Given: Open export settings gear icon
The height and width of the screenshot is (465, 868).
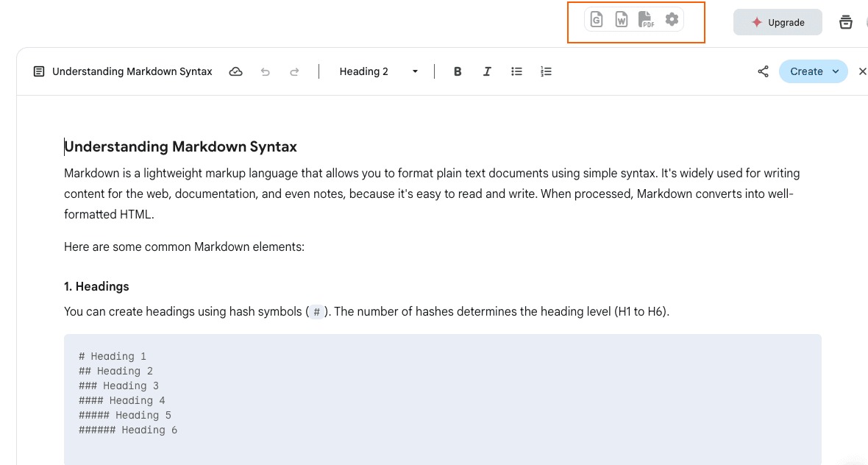Looking at the screenshot, I should point(672,20).
